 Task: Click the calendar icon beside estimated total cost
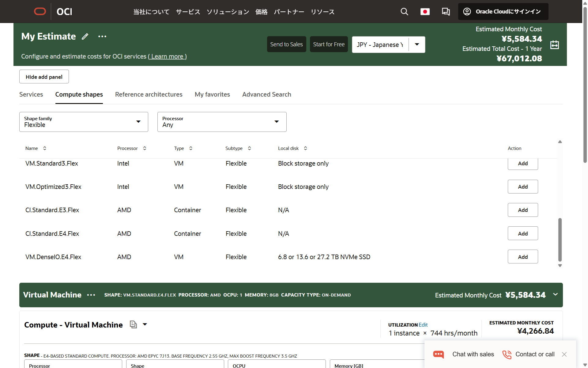(x=554, y=45)
